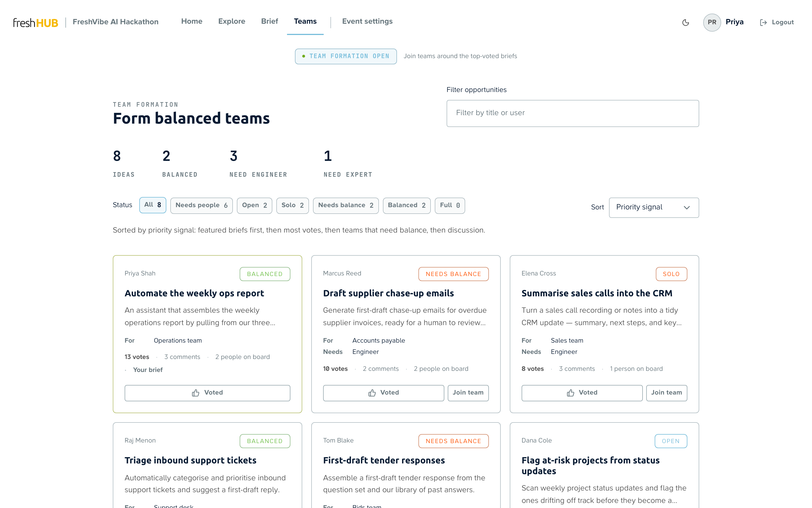812x508 pixels.
Task: Click BALANCED badge on Raj Menon's card
Action: pos(265,441)
